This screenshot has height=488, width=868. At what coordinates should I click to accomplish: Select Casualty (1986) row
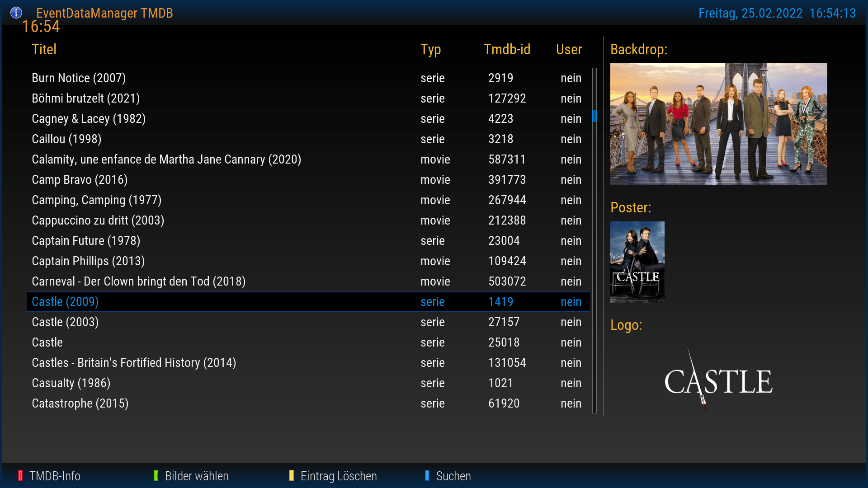point(71,383)
